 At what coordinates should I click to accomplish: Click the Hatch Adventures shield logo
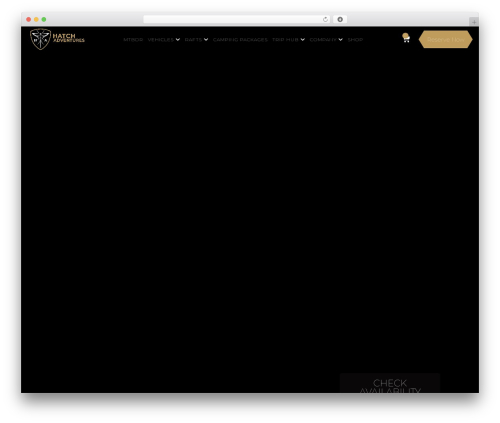[40, 39]
